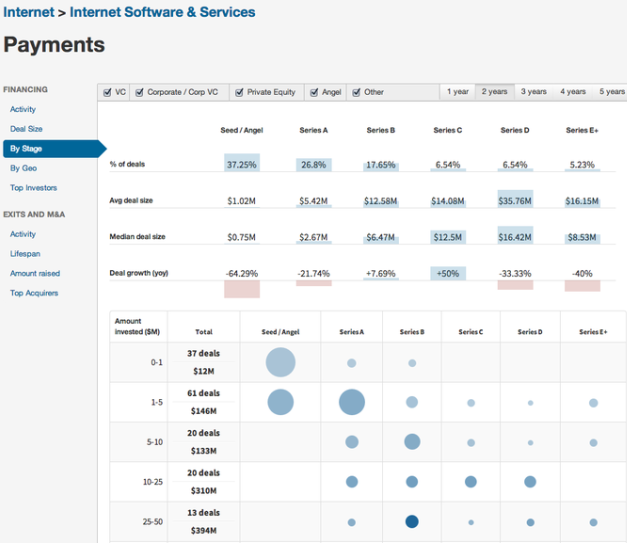627x543 pixels.
Task: Select By Geo in the sidebar
Action: [x=22, y=168]
